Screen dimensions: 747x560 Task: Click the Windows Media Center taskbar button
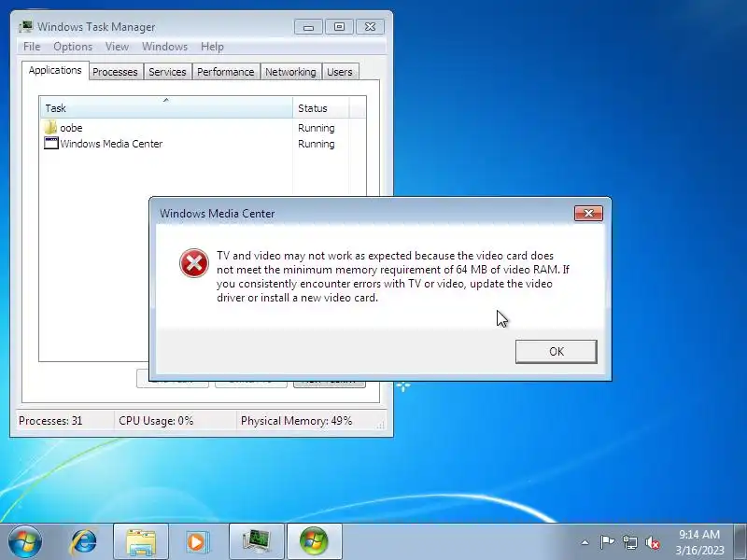pos(315,542)
